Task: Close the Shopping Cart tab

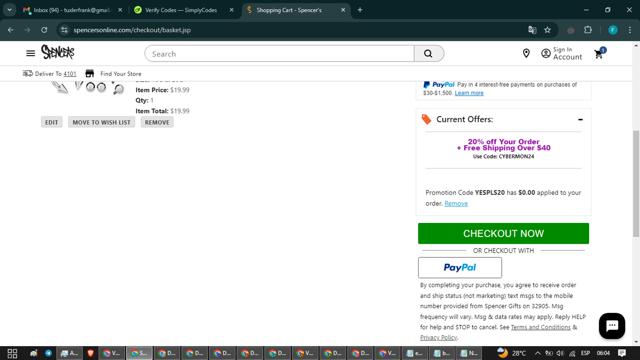Action: [x=343, y=10]
